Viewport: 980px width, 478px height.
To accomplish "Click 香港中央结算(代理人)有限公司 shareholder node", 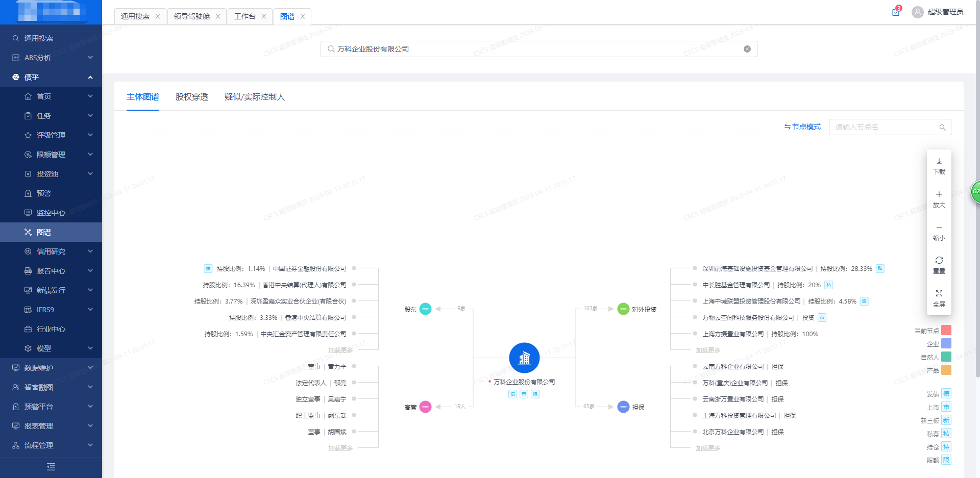I will click(x=304, y=285).
